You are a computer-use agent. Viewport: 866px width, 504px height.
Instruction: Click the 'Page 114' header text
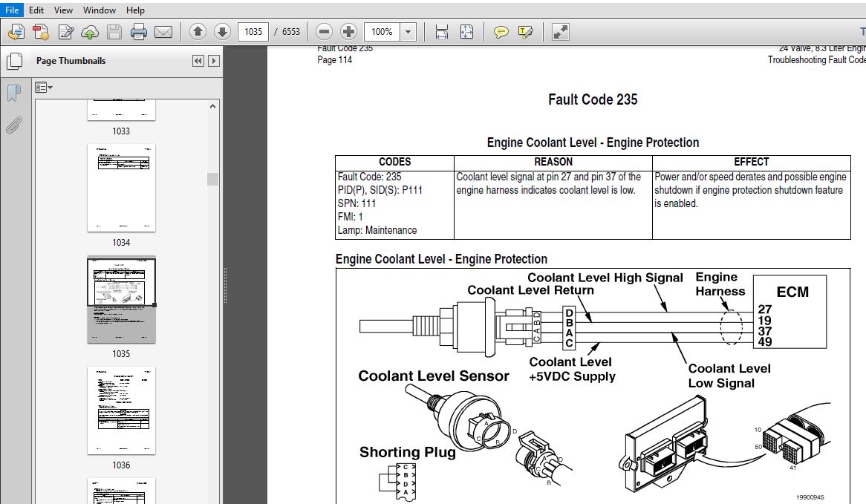[x=335, y=59]
